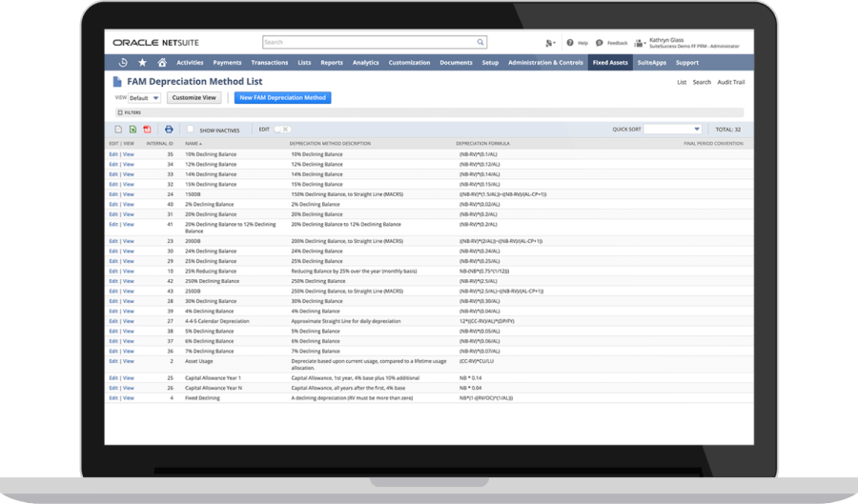Open the Recent Records clock icon
The width and height of the screenshot is (858, 504).
(123, 62)
